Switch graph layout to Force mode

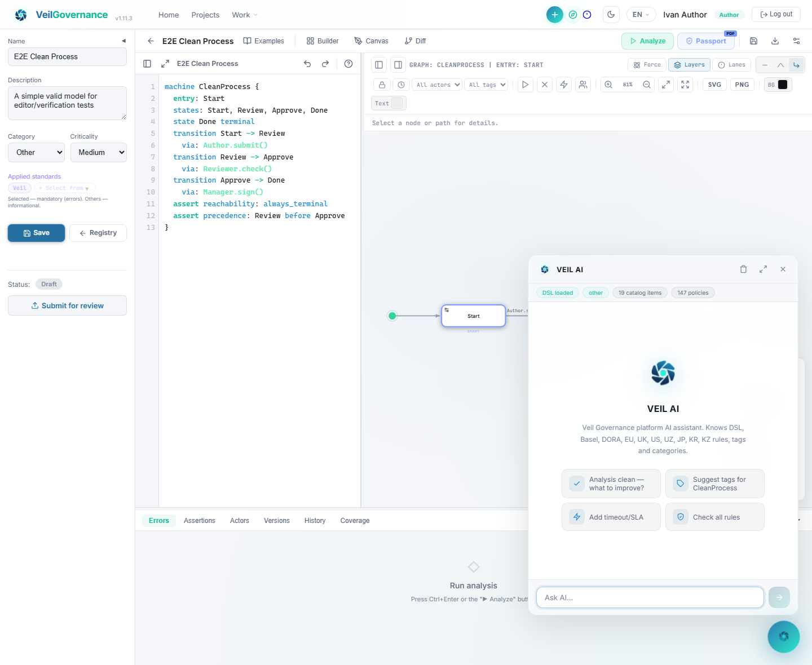coord(647,65)
